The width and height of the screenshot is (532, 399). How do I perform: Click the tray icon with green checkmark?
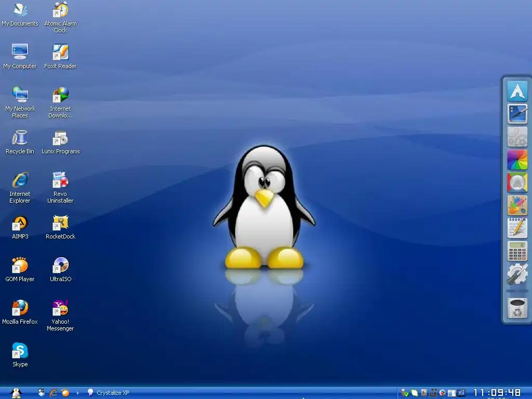click(405, 393)
